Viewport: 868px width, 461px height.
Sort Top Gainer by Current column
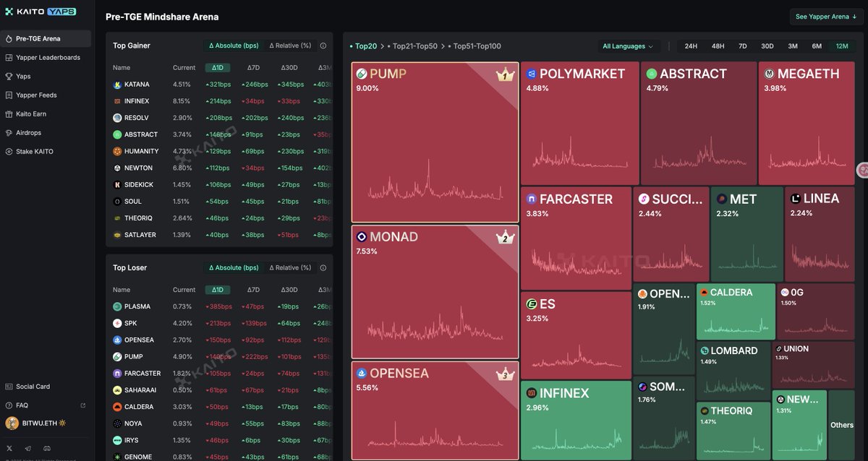pos(184,68)
